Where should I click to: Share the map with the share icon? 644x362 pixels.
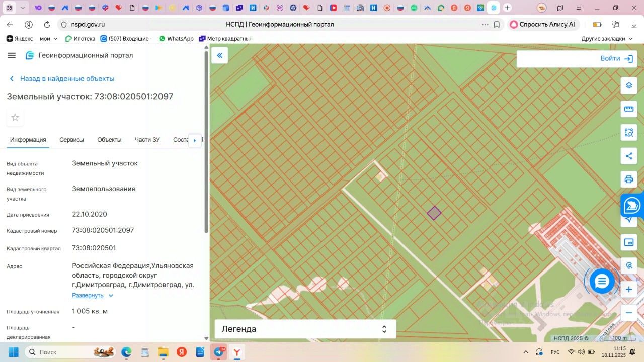click(628, 156)
